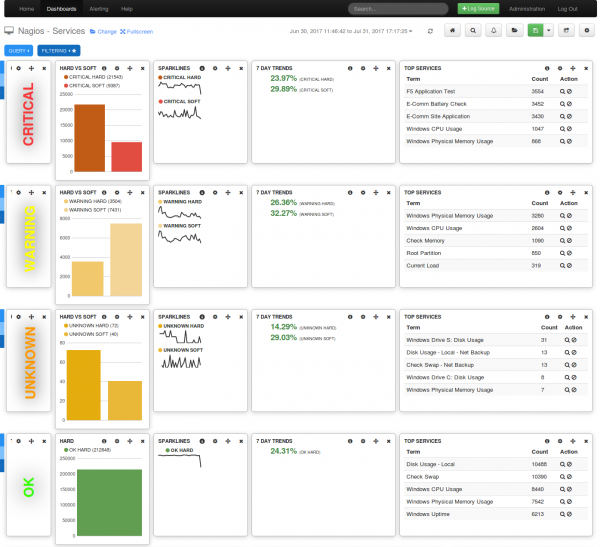Toggle UNKNOWN HARD legend series in bar chart
The width and height of the screenshot is (600, 547).
click(x=90, y=326)
